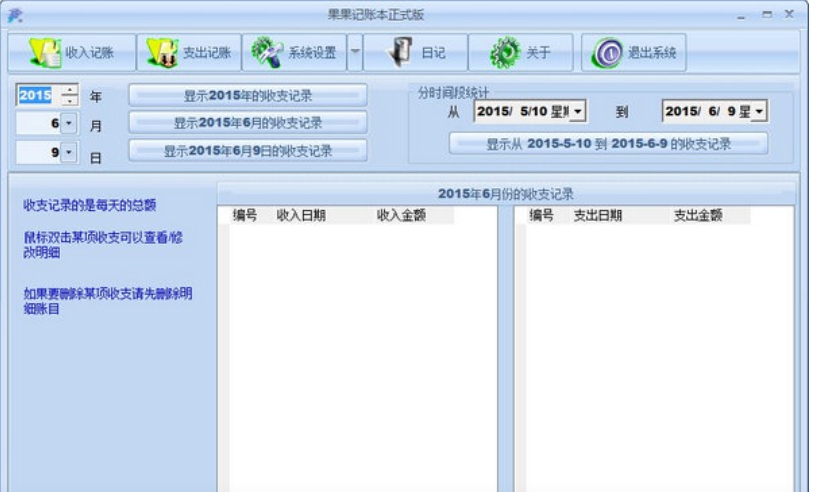Click 显示2015年6月9日的收支记录 button

(x=248, y=151)
